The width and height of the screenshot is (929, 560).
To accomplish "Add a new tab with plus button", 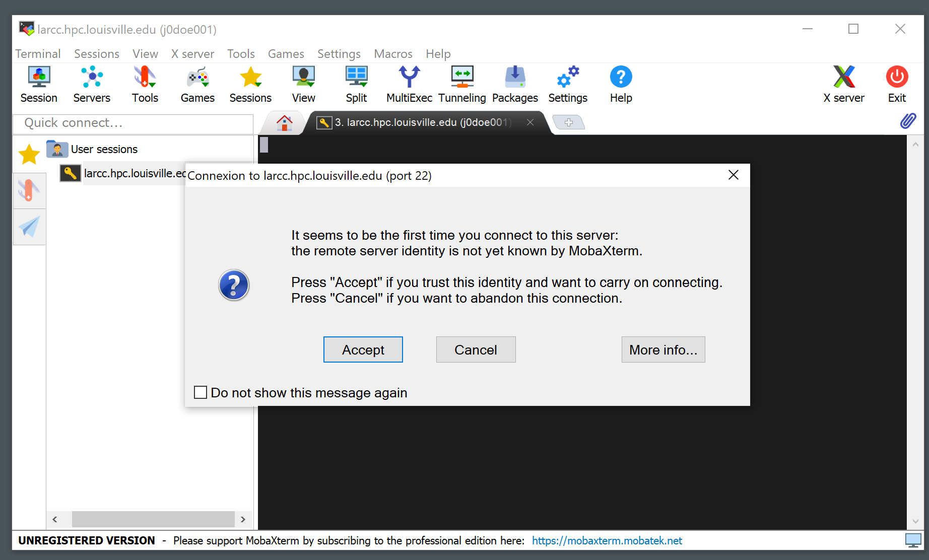I will click(x=569, y=122).
